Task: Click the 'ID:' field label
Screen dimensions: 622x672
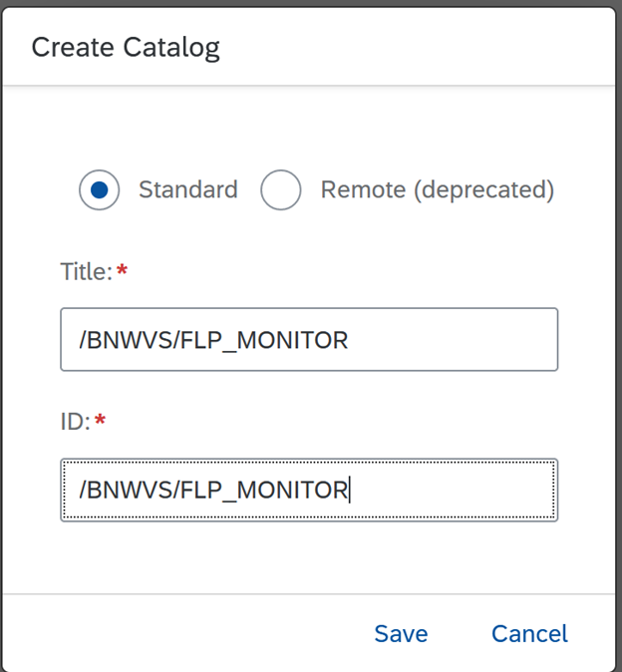Action: (75, 422)
